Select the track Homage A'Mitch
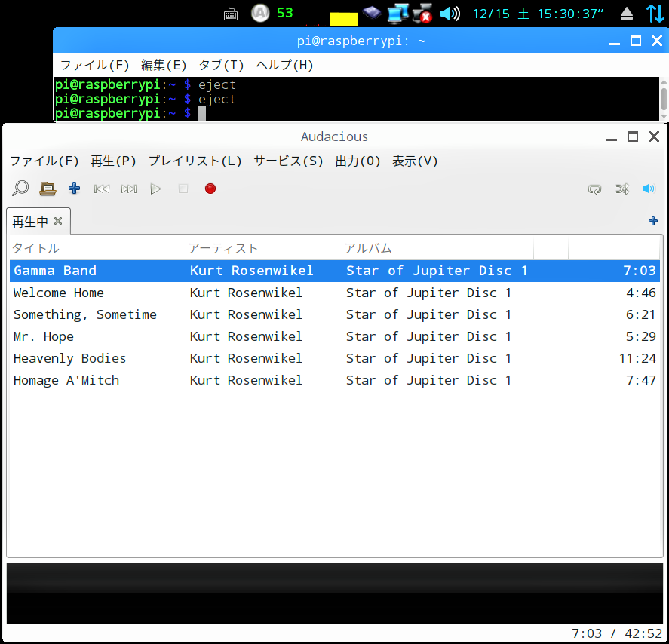The width and height of the screenshot is (669, 644). [335, 380]
